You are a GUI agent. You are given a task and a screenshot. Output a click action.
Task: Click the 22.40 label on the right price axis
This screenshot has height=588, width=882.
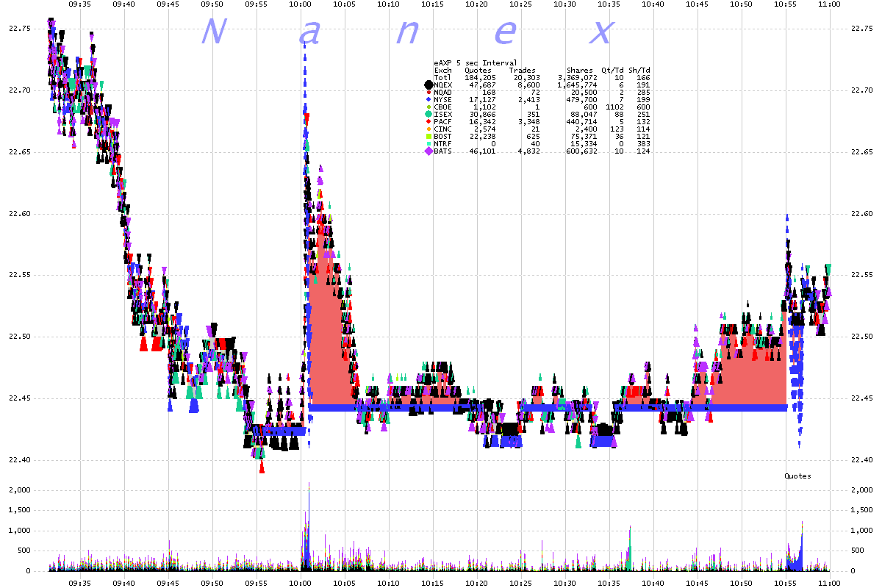861,460
